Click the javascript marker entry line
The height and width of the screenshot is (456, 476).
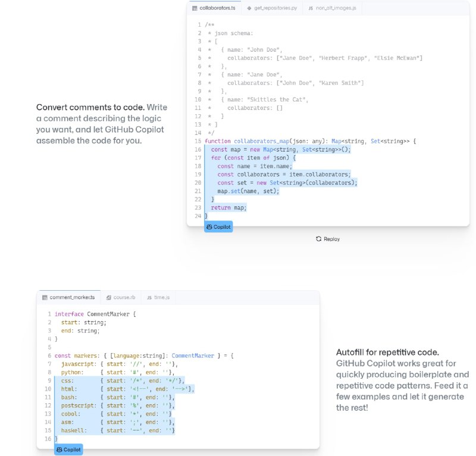[x=120, y=364]
